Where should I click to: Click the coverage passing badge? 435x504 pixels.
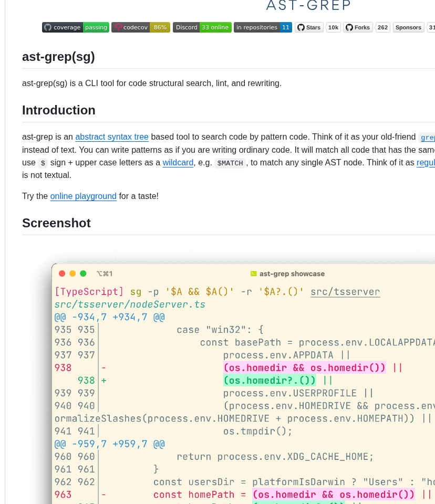point(76,27)
